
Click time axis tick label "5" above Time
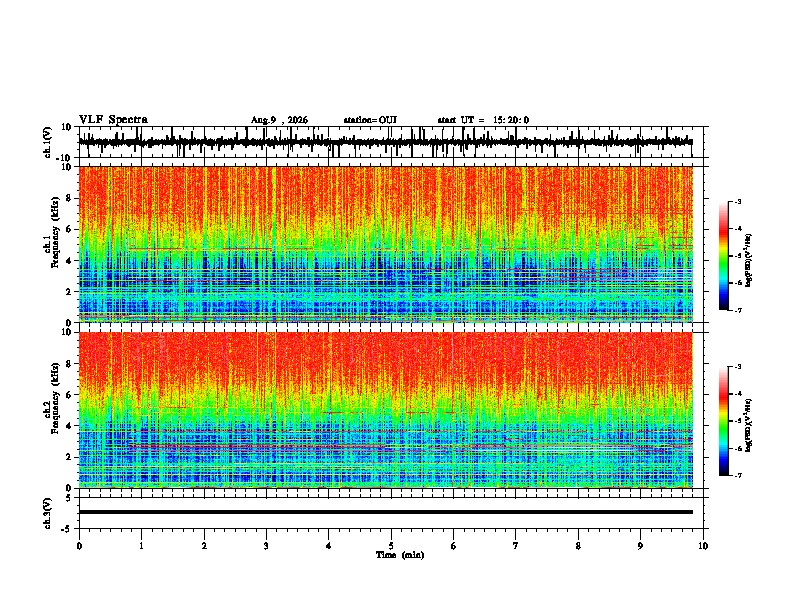(391, 546)
